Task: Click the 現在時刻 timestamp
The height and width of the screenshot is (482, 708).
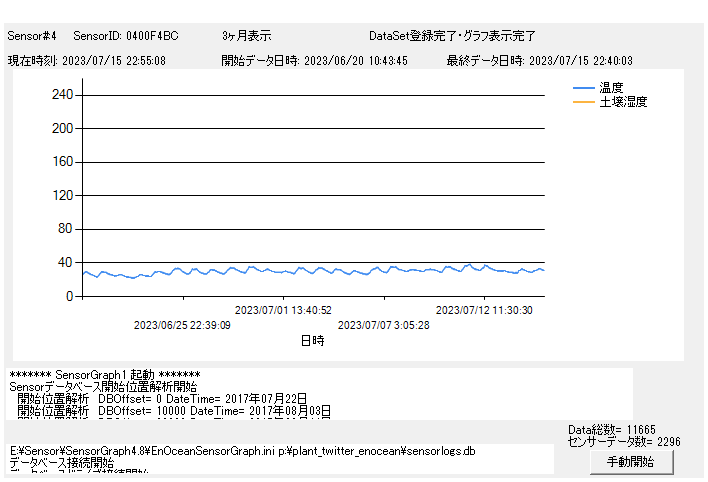Action: pos(87,60)
